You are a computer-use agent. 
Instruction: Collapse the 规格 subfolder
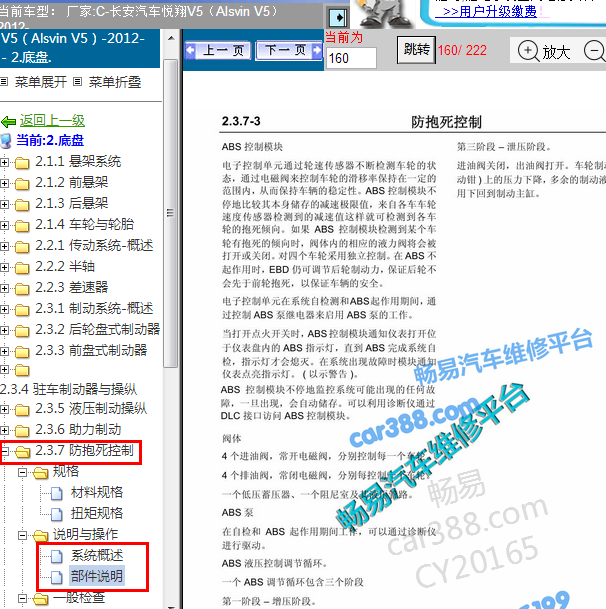point(23,472)
